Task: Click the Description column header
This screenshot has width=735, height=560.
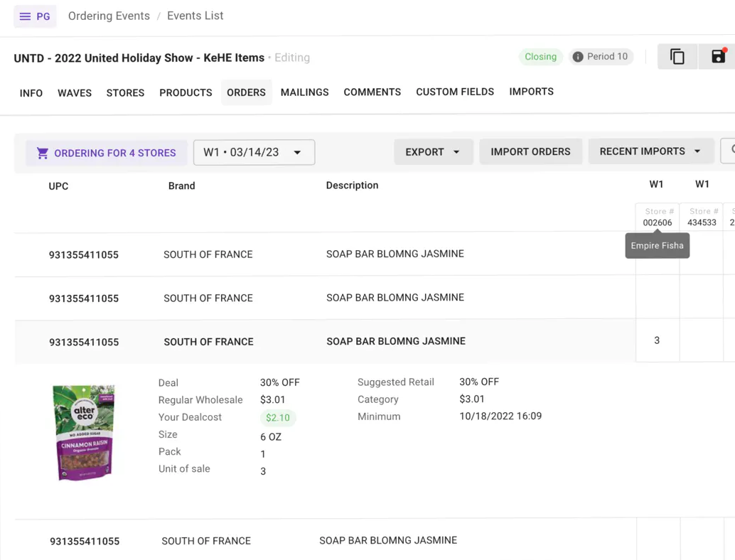Action: coord(352,185)
